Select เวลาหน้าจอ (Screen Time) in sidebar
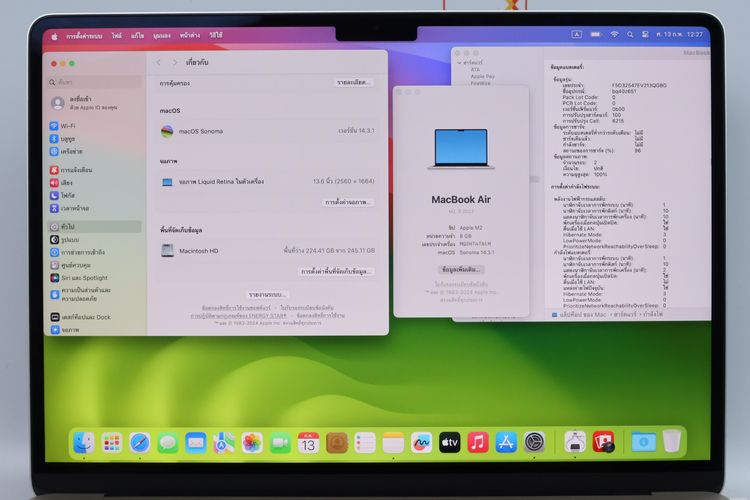 coord(95,208)
